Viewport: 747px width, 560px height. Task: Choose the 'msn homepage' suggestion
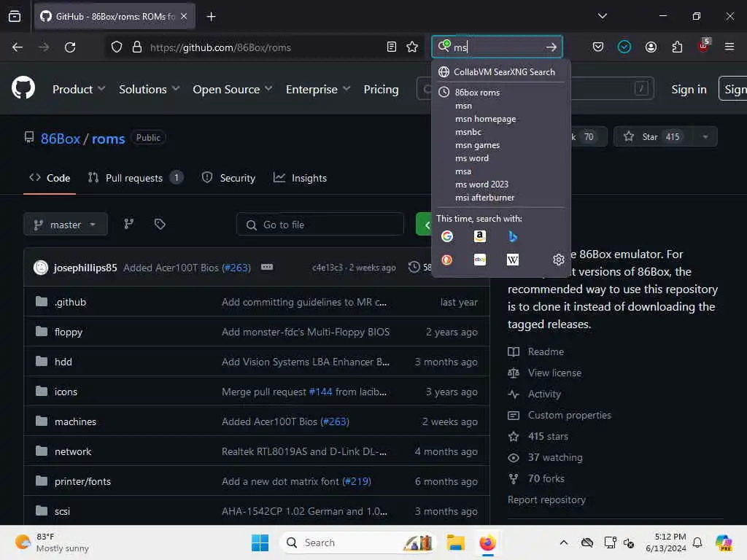click(485, 119)
